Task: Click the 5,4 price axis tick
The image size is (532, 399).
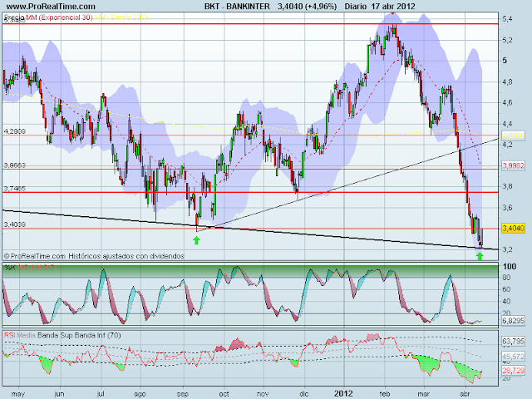Action: 507,19
